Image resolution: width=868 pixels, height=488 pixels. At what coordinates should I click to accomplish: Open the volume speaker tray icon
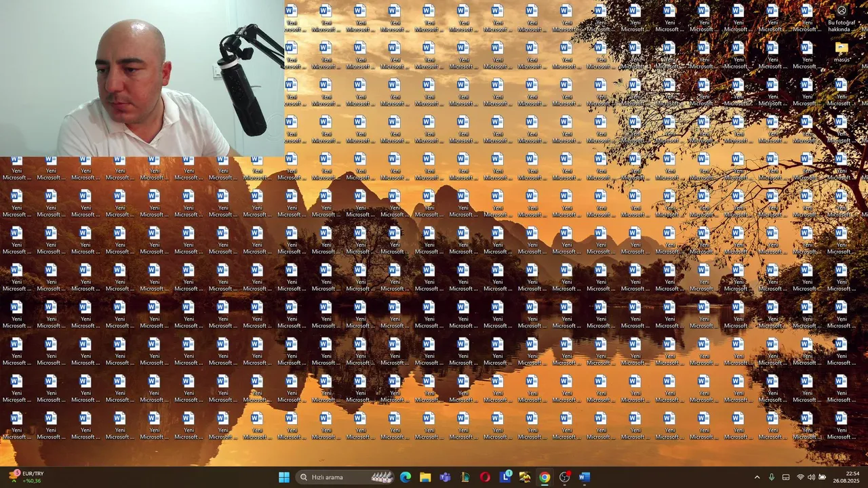811,477
